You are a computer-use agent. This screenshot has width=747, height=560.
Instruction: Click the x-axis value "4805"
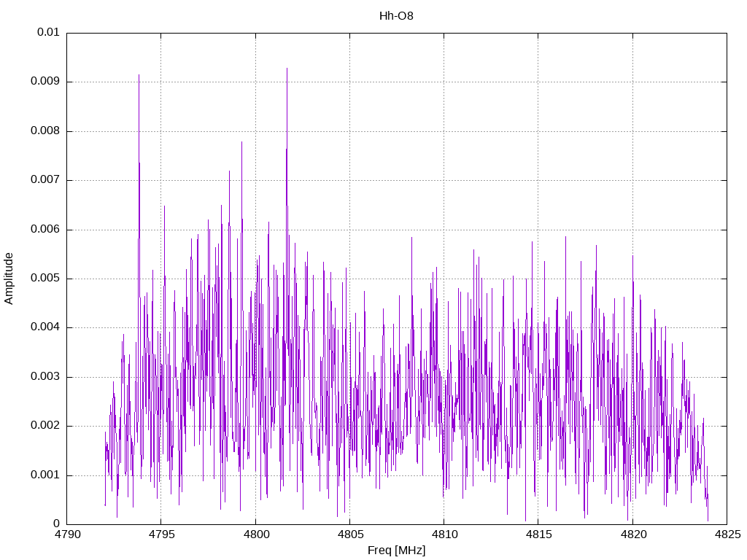[349, 534]
